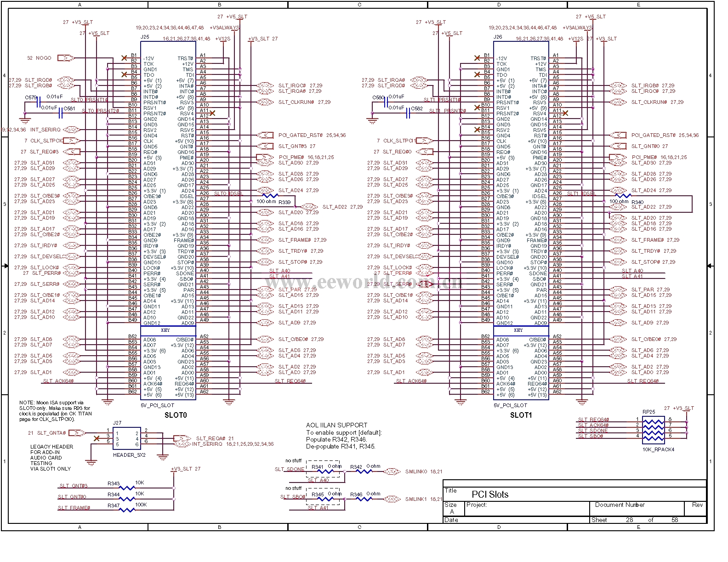Click the 10K_RPACK4 value label
728x562 pixels.
tap(658, 449)
